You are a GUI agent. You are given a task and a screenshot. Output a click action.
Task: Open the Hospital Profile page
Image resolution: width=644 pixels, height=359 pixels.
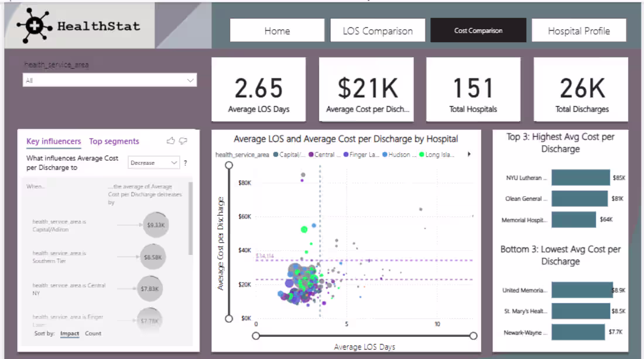pos(579,30)
